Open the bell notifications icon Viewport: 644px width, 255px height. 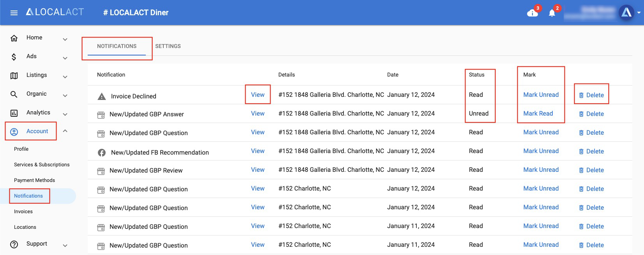click(552, 13)
